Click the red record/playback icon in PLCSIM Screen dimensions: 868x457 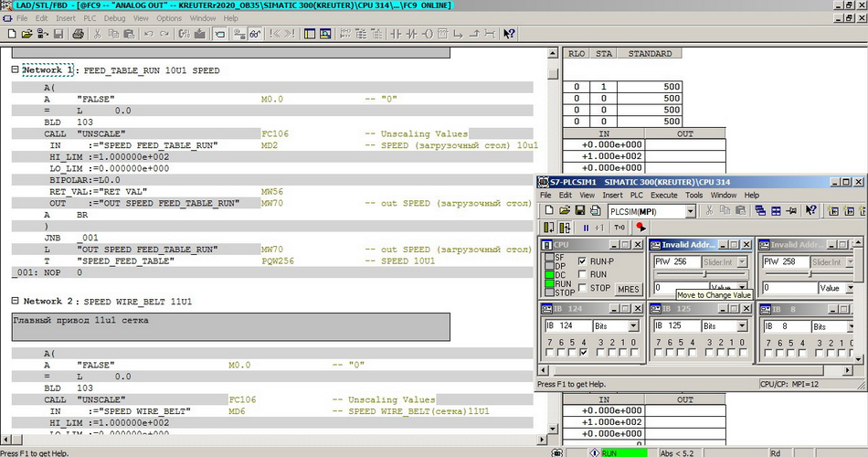click(x=640, y=228)
